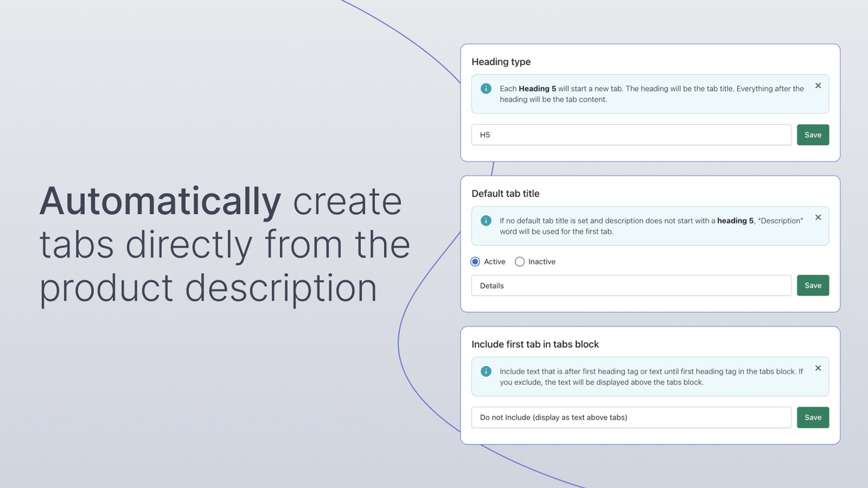This screenshot has width=868, height=488.
Task: Open the first tab inclusion selector
Action: point(631,417)
